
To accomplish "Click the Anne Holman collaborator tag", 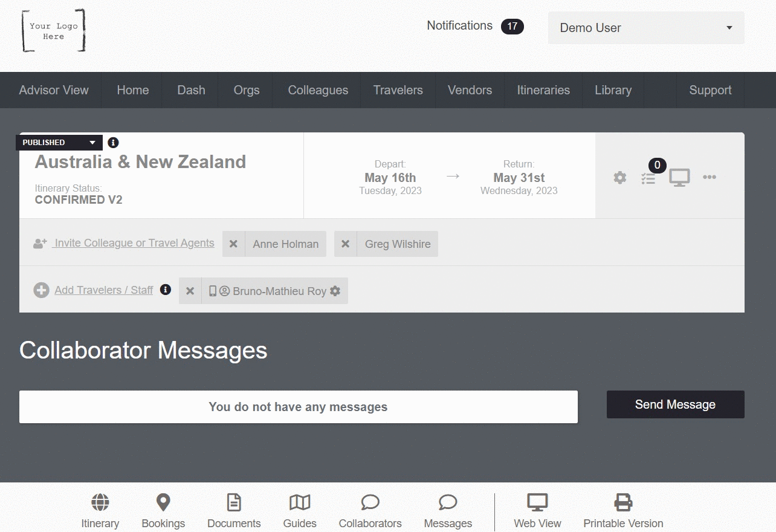I will (x=286, y=244).
